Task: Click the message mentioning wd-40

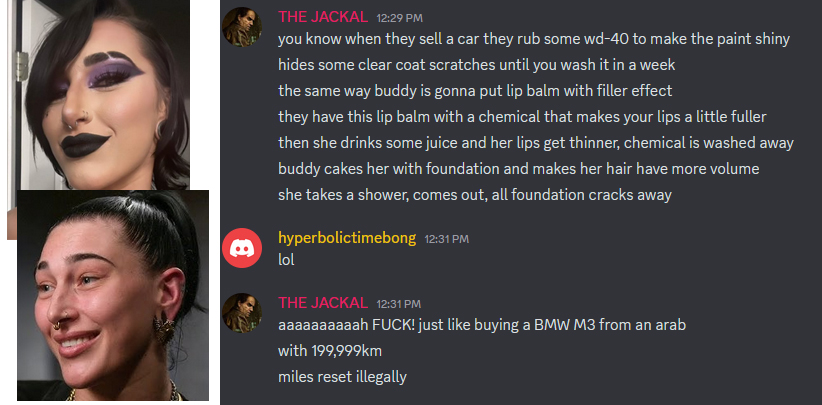Action: (x=534, y=39)
